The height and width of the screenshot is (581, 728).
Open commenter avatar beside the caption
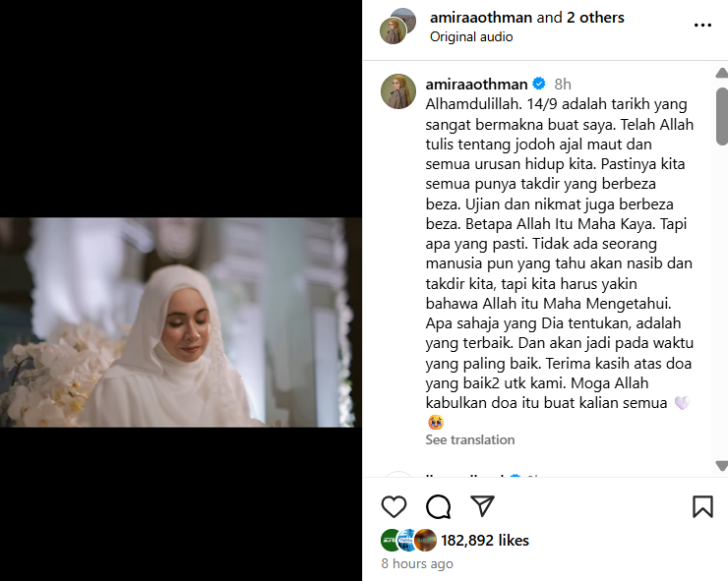pos(398,91)
